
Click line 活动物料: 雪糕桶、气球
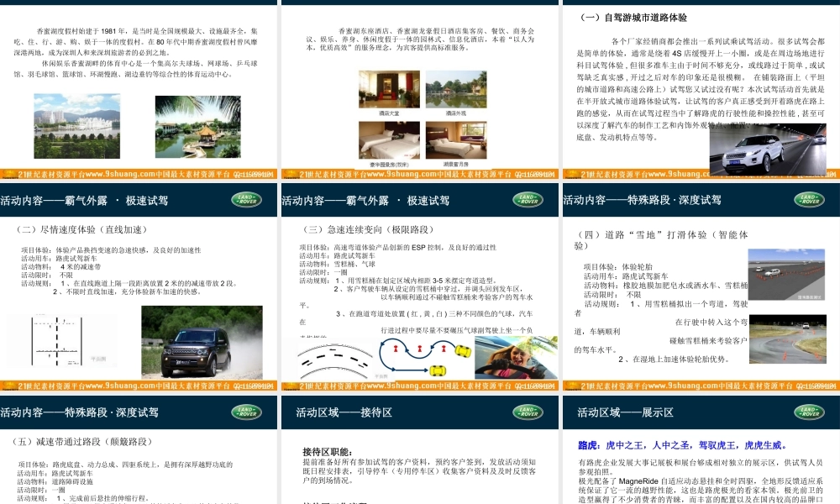pos(337,264)
